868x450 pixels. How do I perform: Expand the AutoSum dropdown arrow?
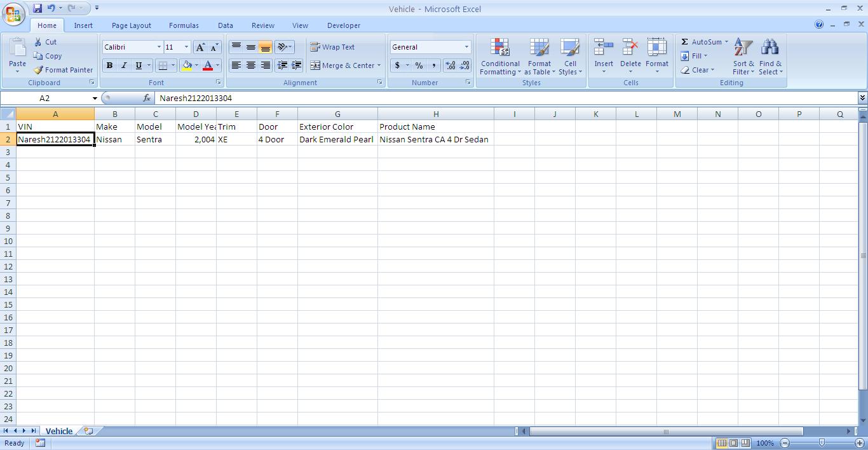coord(726,42)
